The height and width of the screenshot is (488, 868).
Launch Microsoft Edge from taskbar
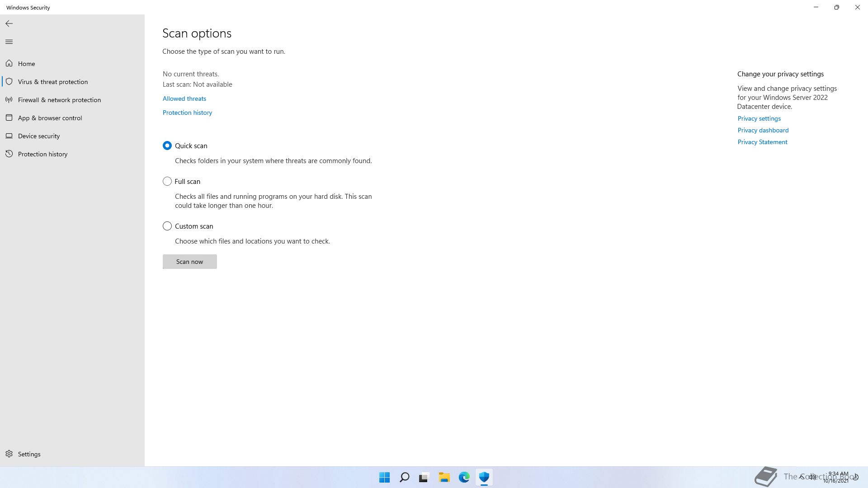[x=464, y=477]
